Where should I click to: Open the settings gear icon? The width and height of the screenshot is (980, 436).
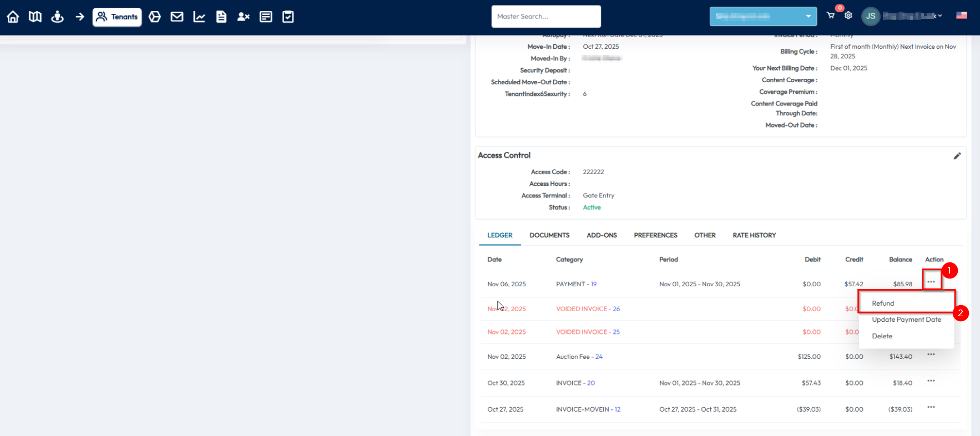pyautogui.click(x=848, y=16)
